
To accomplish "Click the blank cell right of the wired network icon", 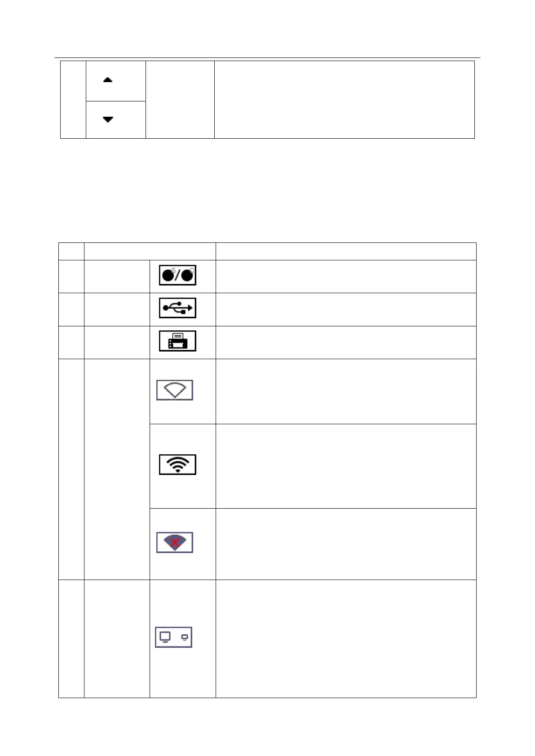I will point(346,638).
